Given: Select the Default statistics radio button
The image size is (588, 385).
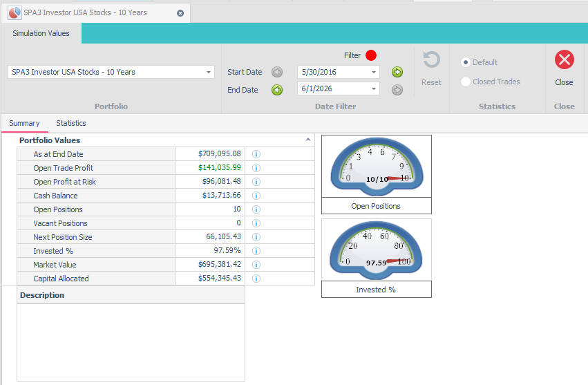Looking at the screenshot, I should (466, 62).
